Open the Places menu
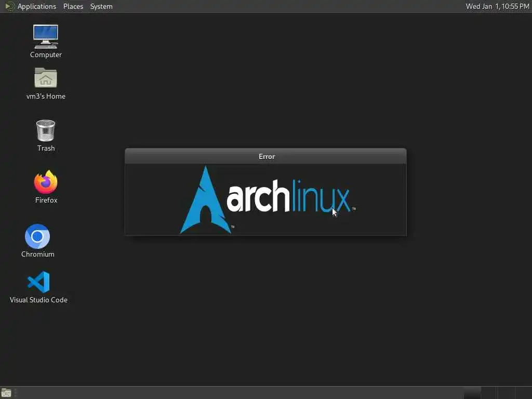This screenshot has width=532, height=399. [73, 6]
